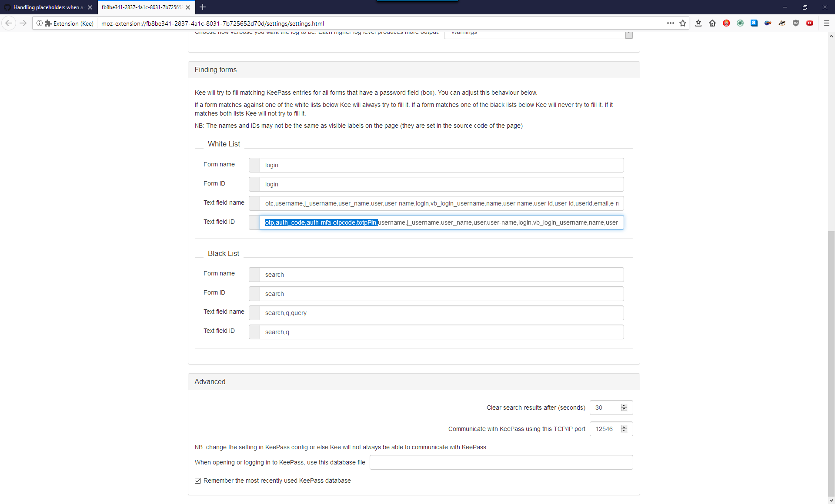Uncheck Remember the most recently used KeePass database

[198, 481]
